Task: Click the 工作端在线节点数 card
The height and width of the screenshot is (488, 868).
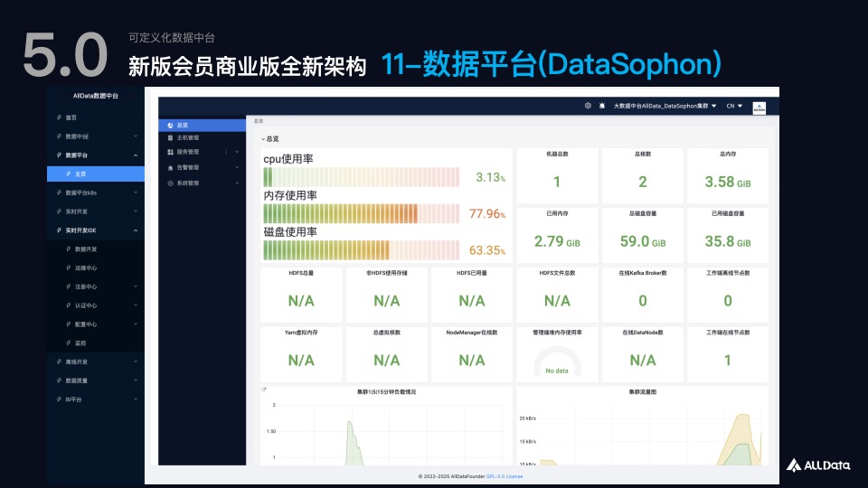Action: (x=728, y=354)
